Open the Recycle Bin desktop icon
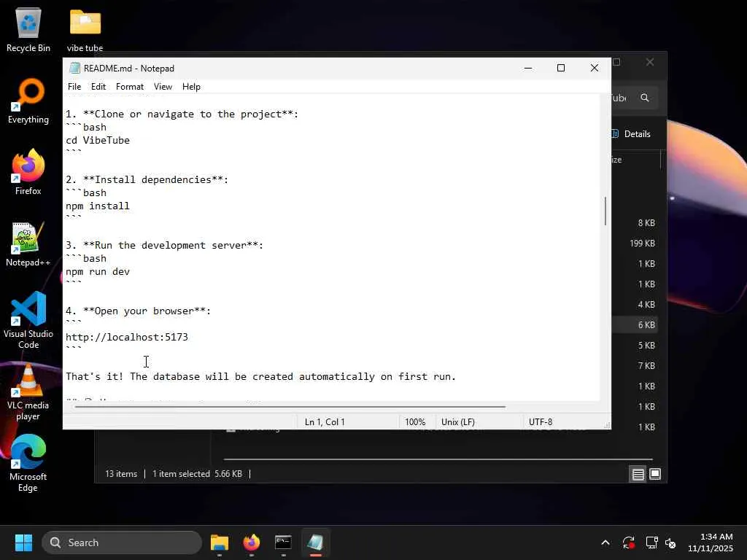The width and height of the screenshot is (747, 560). pyautogui.click(x=28, y=30)
